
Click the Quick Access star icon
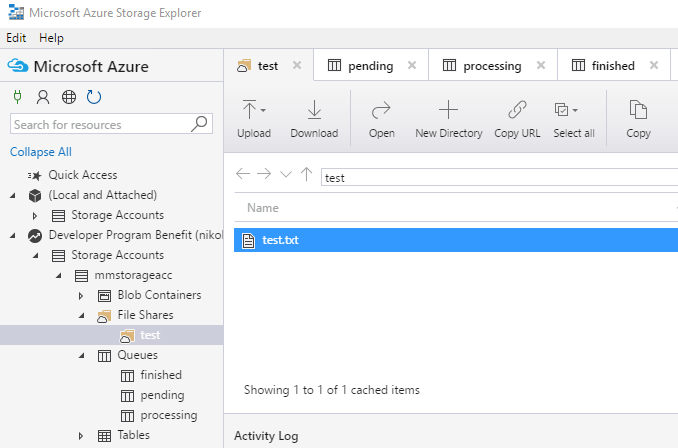point(35,175)
